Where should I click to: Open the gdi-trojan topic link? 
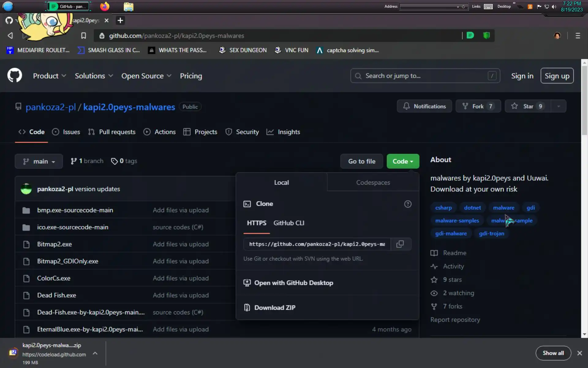[x=491, y=233]
